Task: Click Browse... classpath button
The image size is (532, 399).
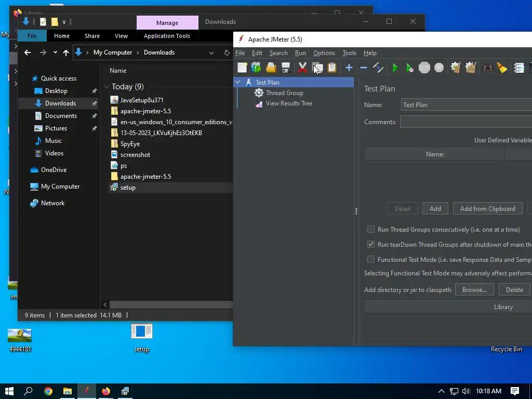Action: (x=474, y=290)
